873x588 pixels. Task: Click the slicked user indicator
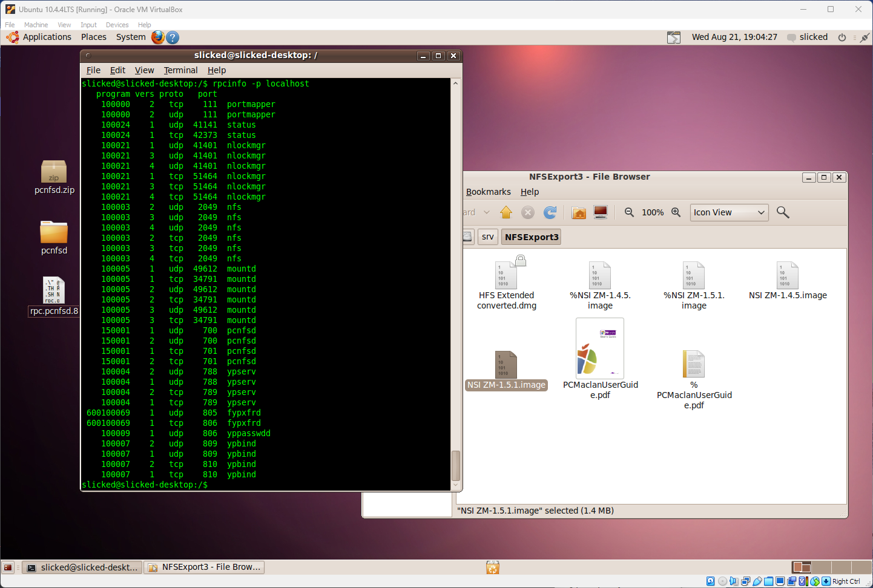point(807,37)
